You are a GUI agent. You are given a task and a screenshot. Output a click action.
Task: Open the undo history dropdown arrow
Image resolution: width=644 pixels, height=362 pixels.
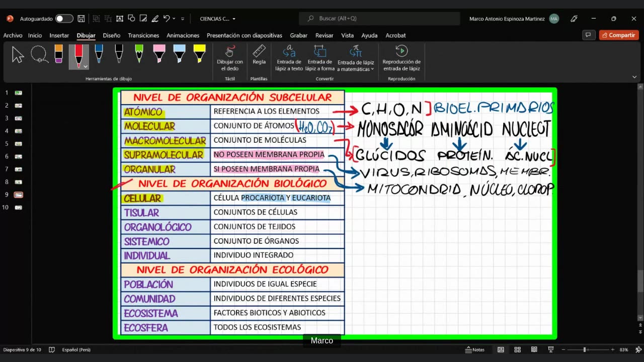[x=174, y=19]
